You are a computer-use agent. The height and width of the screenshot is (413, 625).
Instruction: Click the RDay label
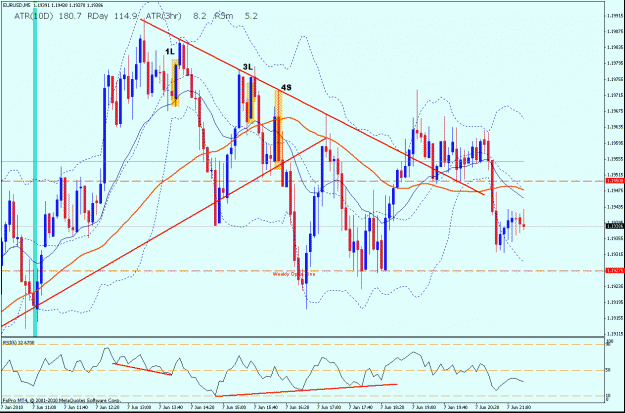coord(98,17)
